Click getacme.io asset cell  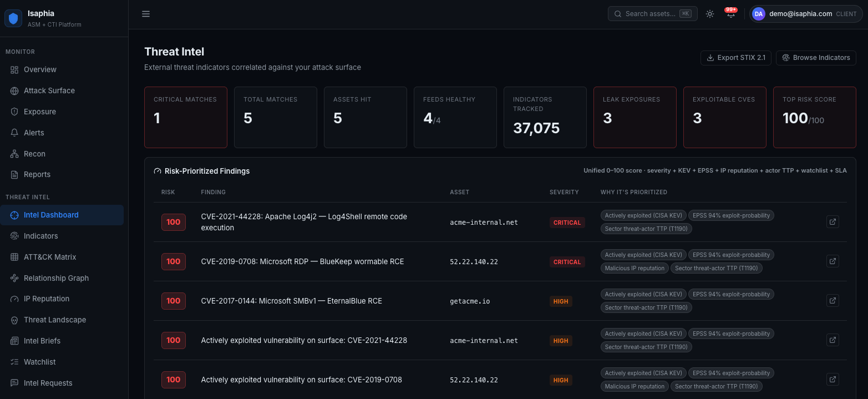470,301
